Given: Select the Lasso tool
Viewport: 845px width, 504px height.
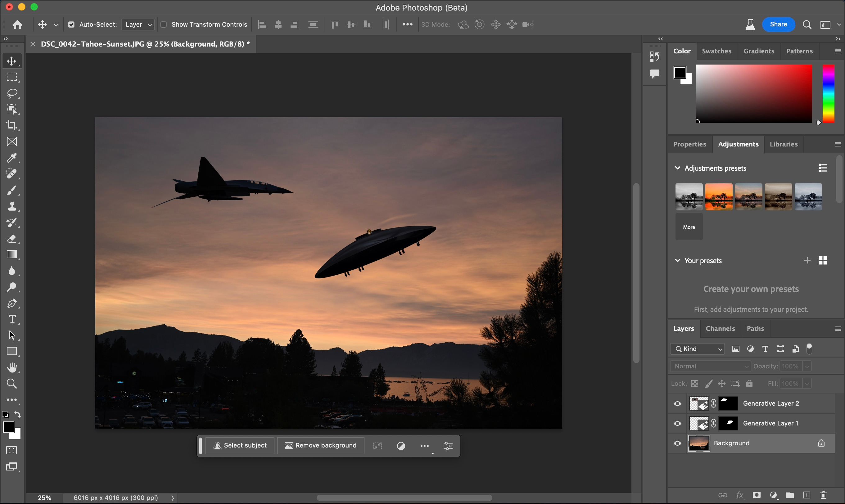Looking at the screenshot, I should tap(12, 93).
